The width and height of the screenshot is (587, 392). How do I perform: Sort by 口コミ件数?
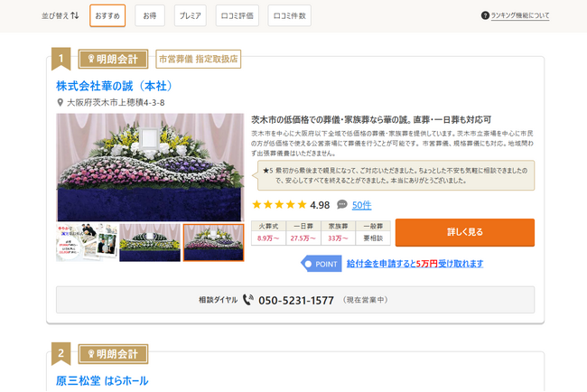pos(289,15)
